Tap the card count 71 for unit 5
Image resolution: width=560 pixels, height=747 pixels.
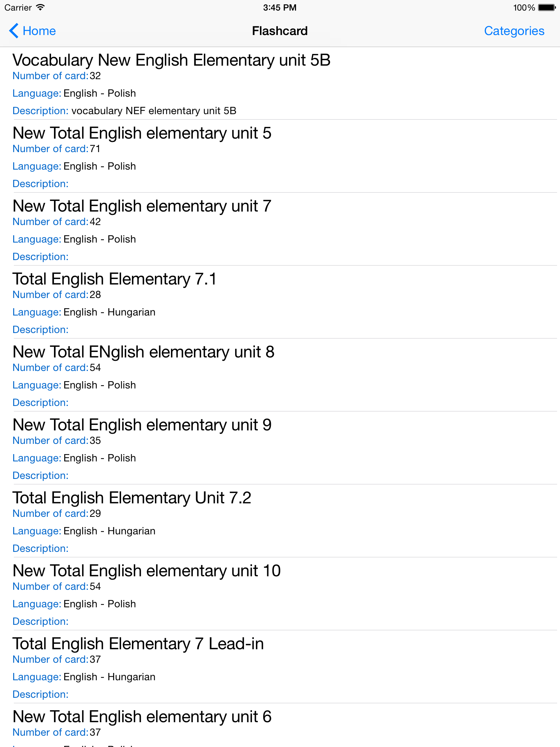point(96,148)
